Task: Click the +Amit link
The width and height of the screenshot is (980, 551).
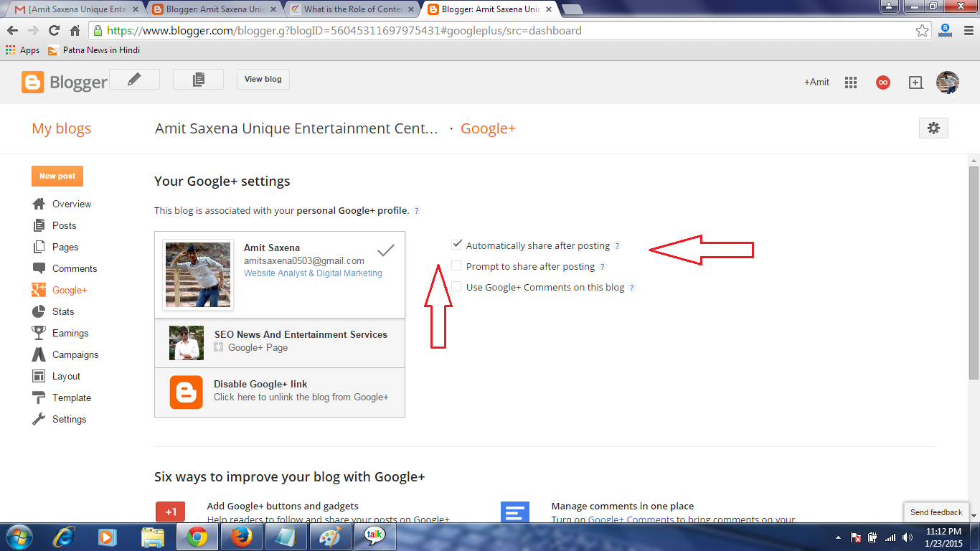Action: [x=816, y=83]
